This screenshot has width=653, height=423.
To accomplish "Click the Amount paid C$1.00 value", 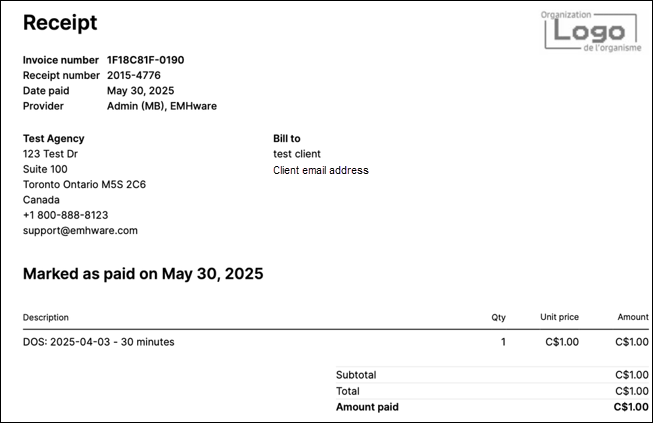I will (631, 407).
